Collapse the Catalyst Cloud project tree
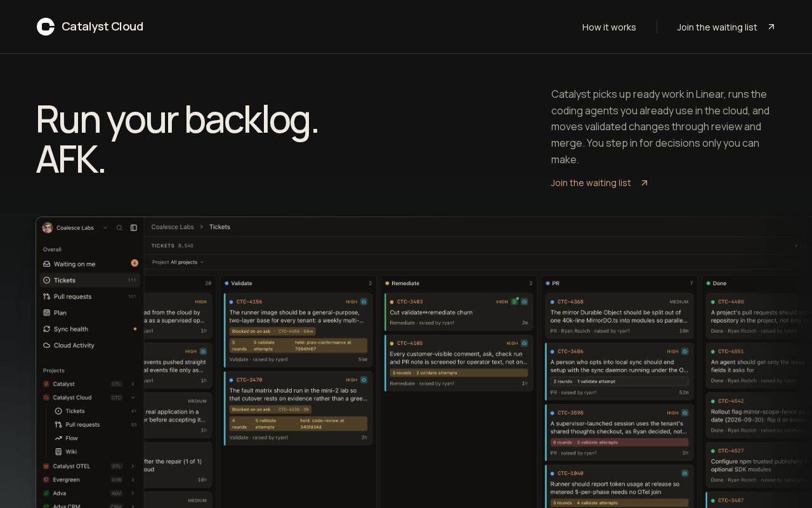This screenshot has width=812, height=508. click(133, 398)
